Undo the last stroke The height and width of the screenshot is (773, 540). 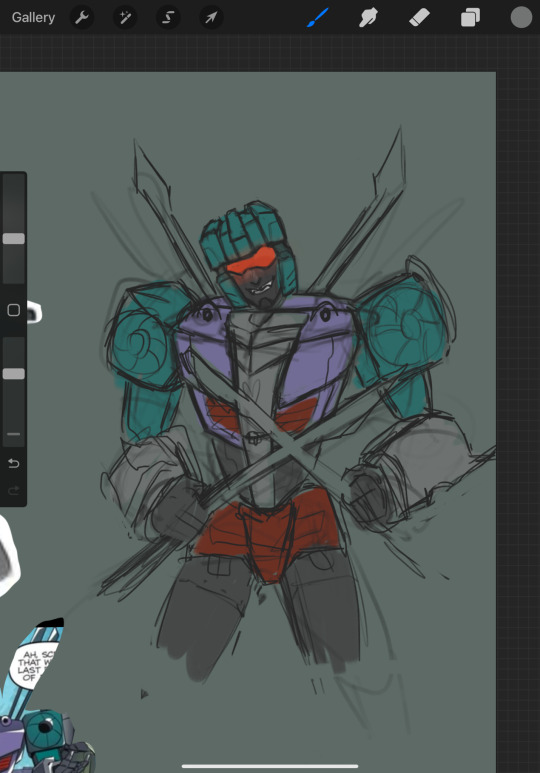[14, 463]
